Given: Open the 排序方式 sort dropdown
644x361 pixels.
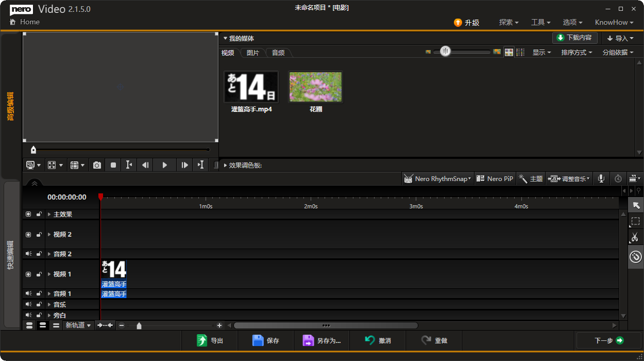Looking at the screenshot, I should click(577, 52).
